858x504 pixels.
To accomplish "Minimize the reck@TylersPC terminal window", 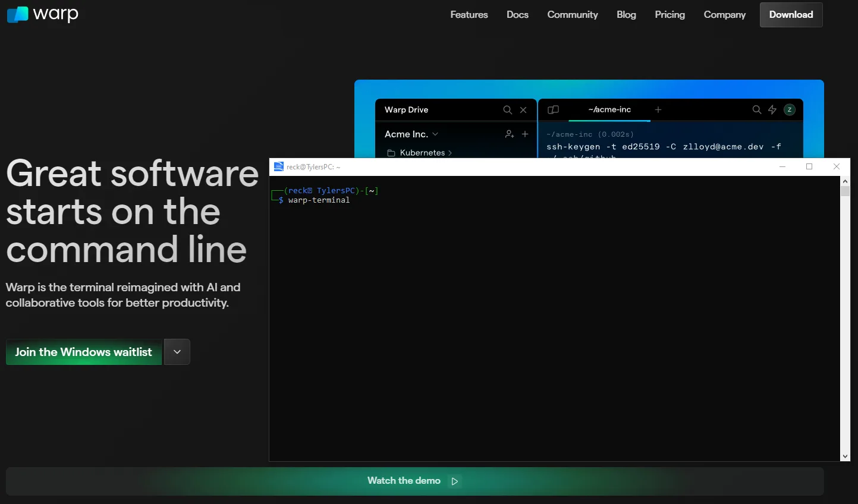I will [782, 166].
